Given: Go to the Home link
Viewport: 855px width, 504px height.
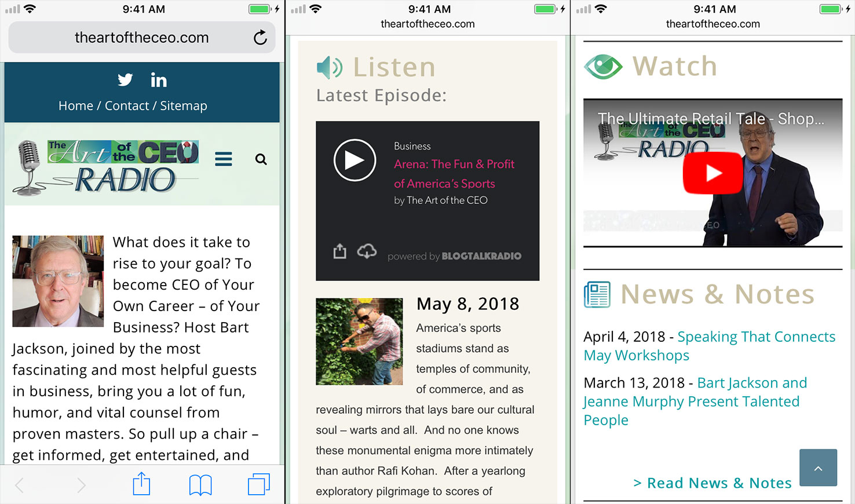Looking at the screenshot, I should pyautogui.click(x=75, y=106).
